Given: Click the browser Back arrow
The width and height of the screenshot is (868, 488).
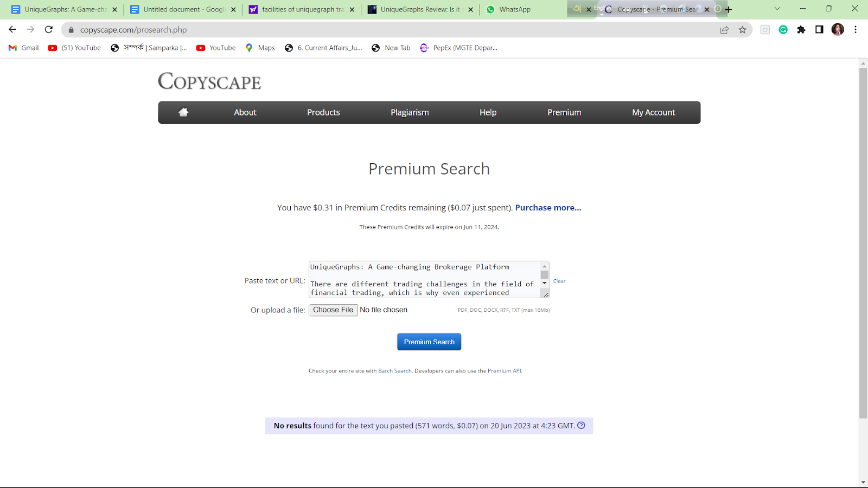Looking at the screenshot, I should tap(12, 30).
